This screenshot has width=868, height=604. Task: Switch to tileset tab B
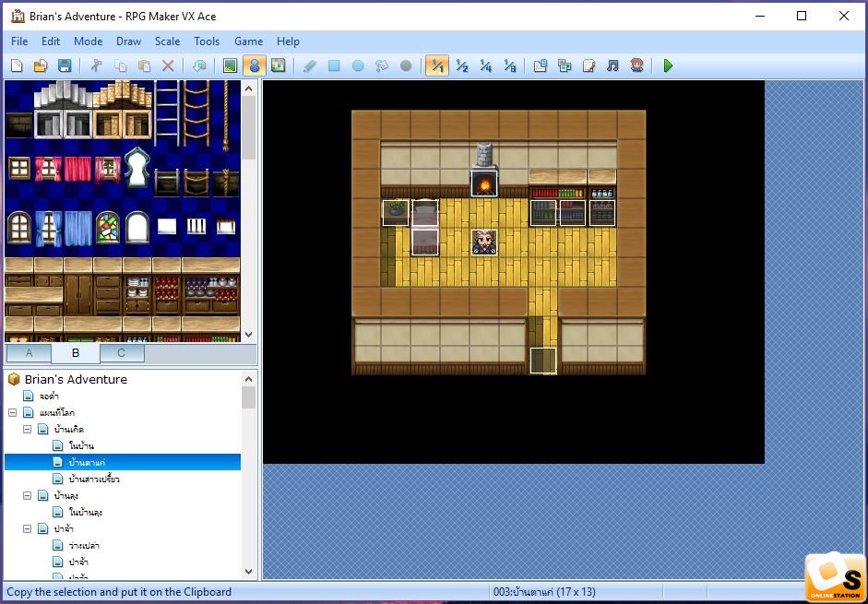(76, 353)
